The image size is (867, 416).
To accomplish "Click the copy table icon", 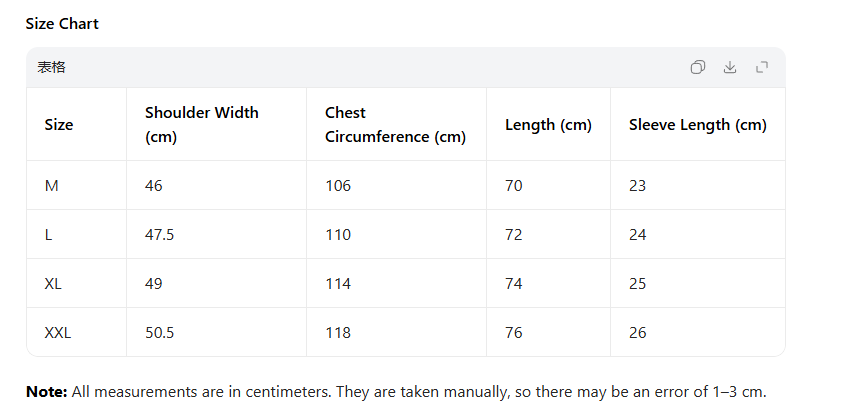I will (697, 67).
